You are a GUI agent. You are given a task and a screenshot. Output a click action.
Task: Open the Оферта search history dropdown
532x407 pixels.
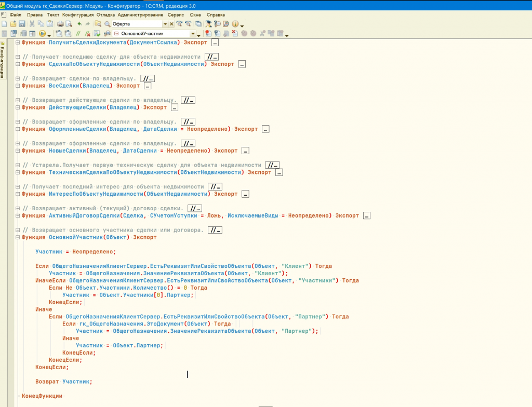(165, 24)
